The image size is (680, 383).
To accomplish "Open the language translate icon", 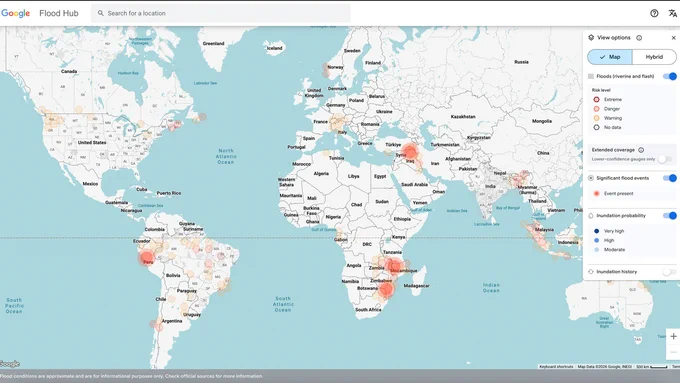I will pos(673,13).
